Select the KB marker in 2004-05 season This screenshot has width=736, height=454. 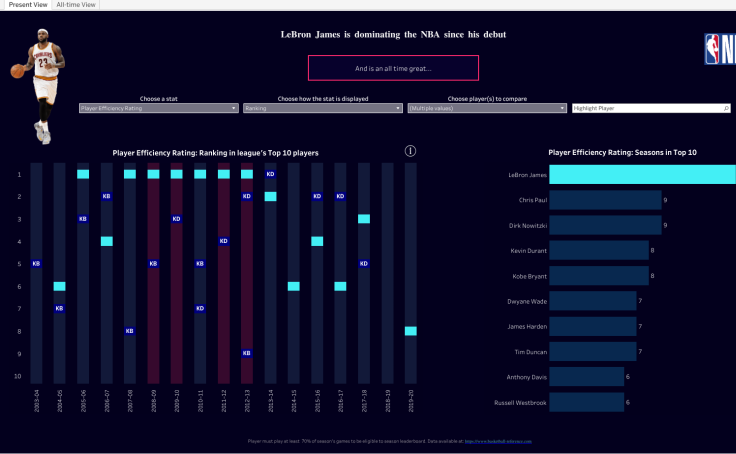pos(59,308)
